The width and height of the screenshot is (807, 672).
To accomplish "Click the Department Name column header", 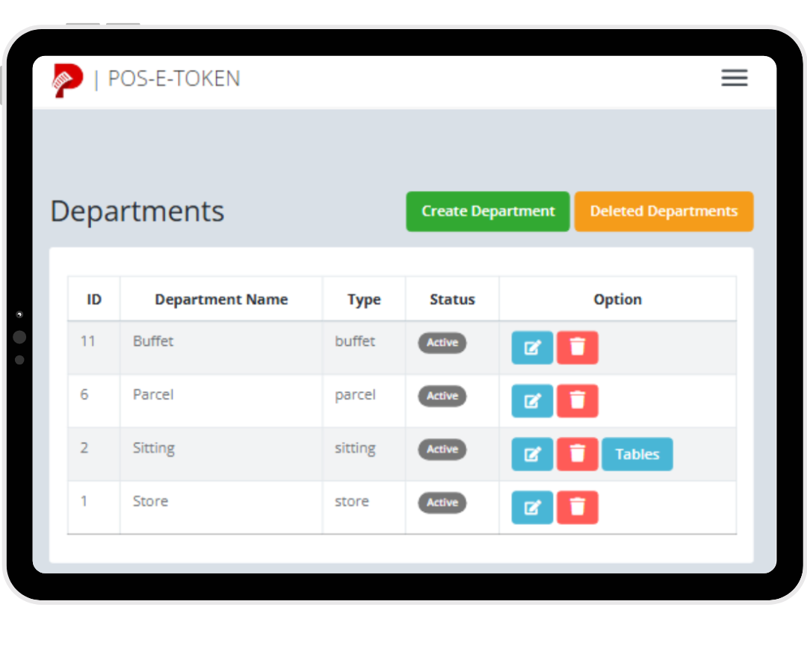I will pyautogui.click(x=221, y=299).
